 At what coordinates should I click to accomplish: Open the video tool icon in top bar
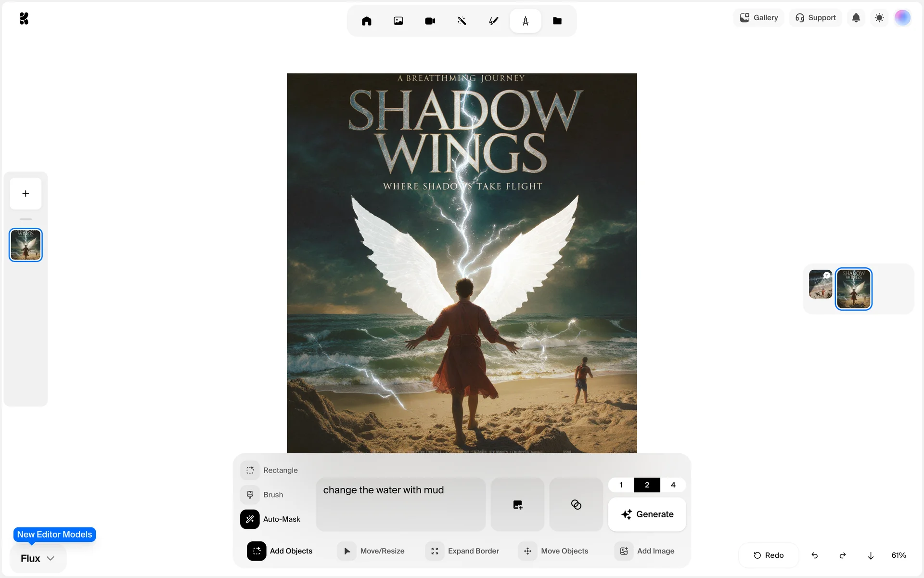pyautogui.click(x=430, y=21)
